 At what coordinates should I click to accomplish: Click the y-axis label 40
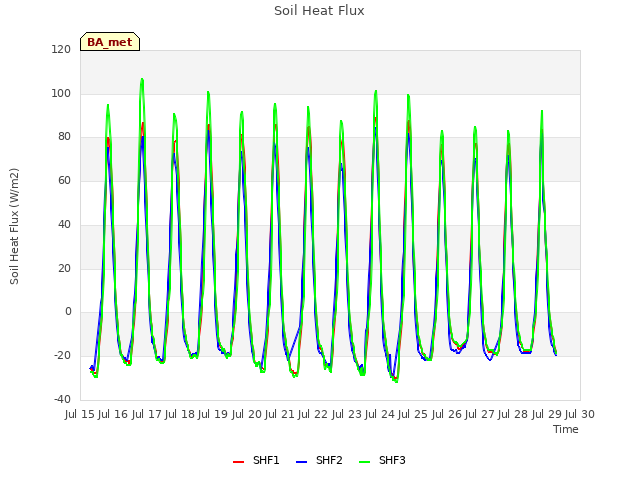[x=64, y=224]
